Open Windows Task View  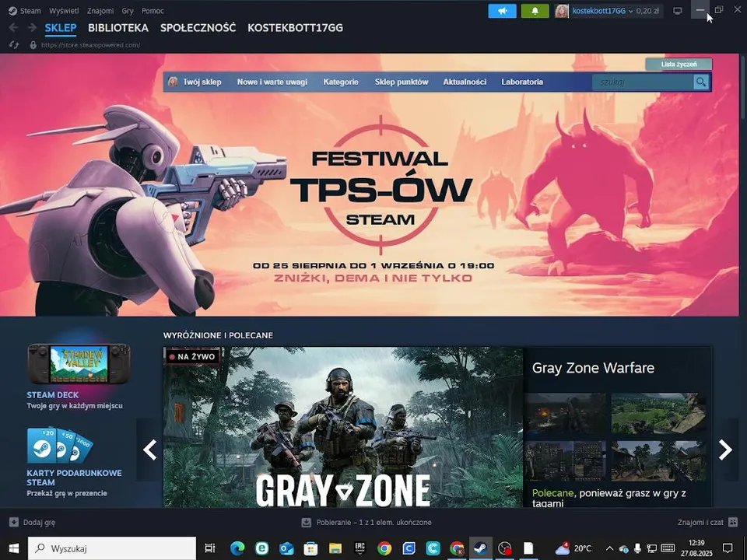tap(210, 548)
